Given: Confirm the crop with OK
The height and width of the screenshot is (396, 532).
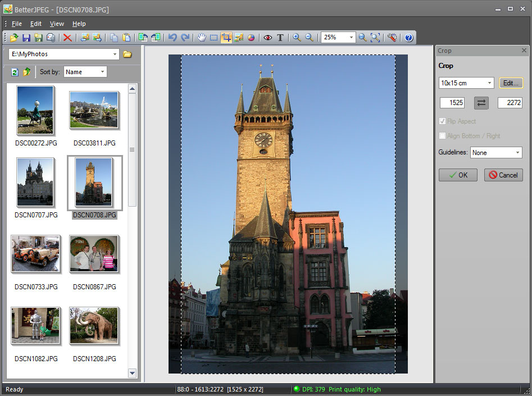Looking at the screenshot, I should (x=458, y=175).
